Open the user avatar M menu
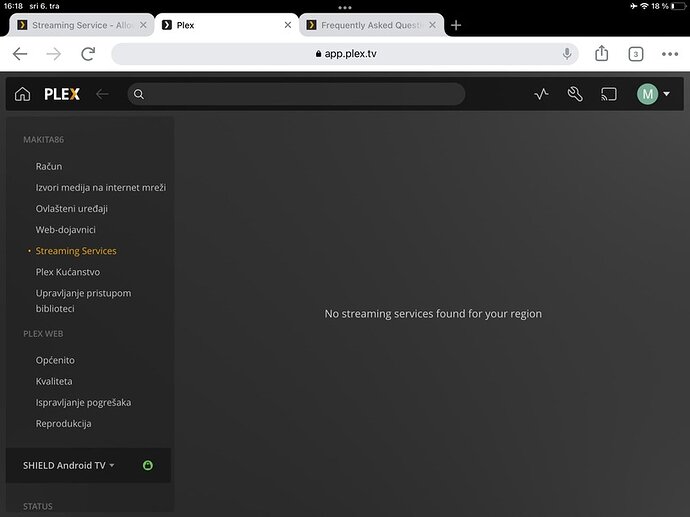Screen dimensions: 690x517 (653, 94)
